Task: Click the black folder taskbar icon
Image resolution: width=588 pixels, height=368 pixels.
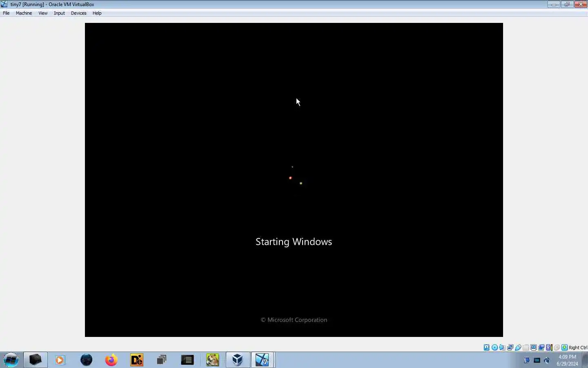Action: click(x=35, y=360)
